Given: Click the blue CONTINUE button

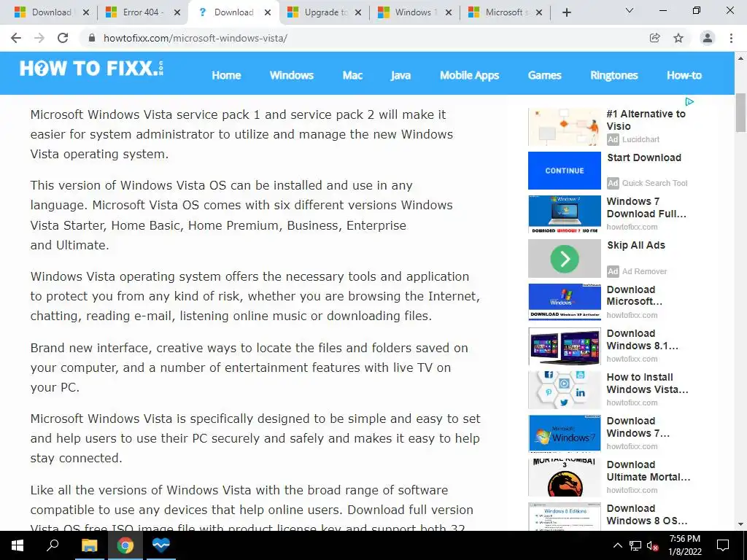Looking at the screenshot, I should click(x=565, y=171).
